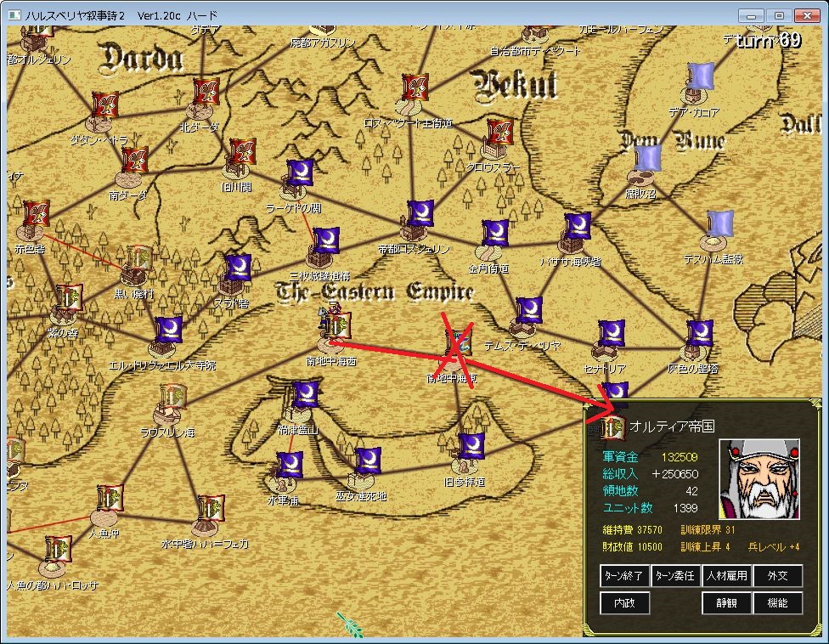Open the 外交 diplomacy menu
The width and height of the screenshot is (829, 644).
778,576
